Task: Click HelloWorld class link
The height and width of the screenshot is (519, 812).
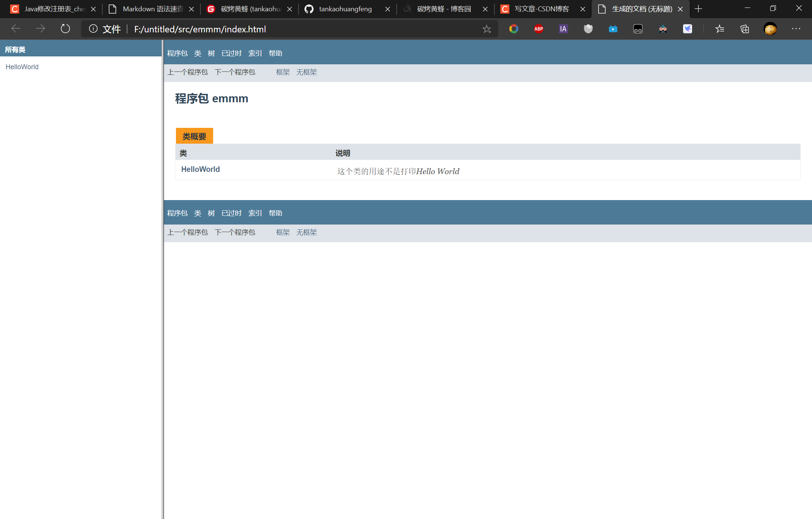Action: click(x=200, y=168)
